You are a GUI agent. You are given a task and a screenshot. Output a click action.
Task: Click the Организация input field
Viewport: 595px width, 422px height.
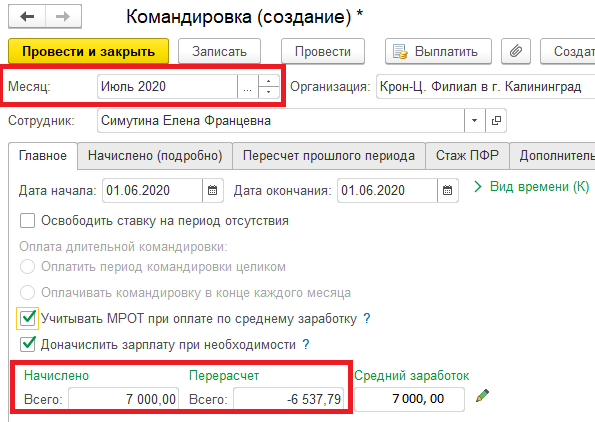coord(485,87)
